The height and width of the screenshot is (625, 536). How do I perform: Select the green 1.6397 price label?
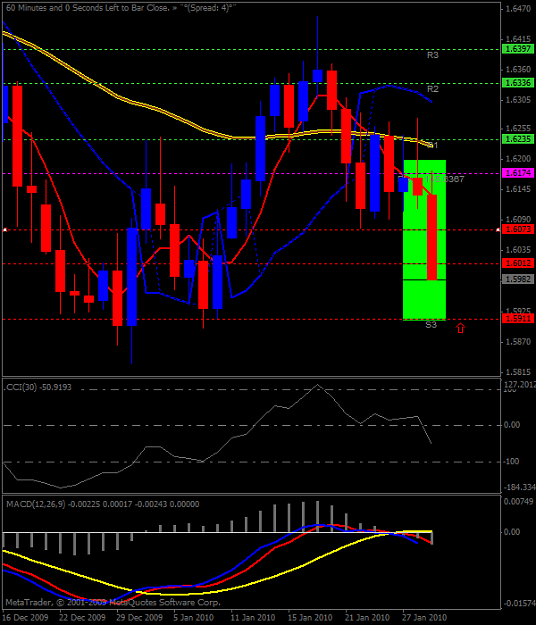[x=518, y=49]
